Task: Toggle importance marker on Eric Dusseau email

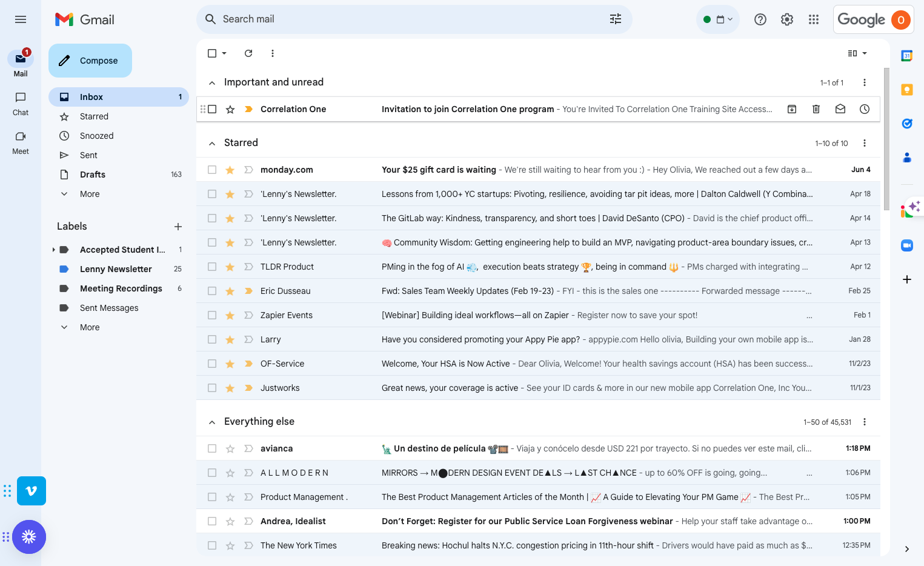Action: click(248, 291)
